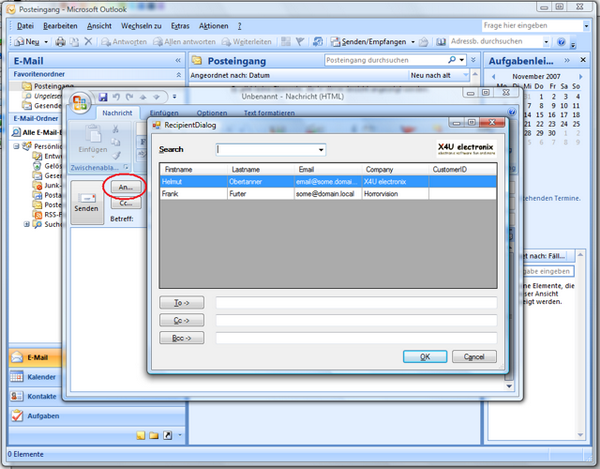
Task: Go to previous month in calendar
Action: (493, 77)
